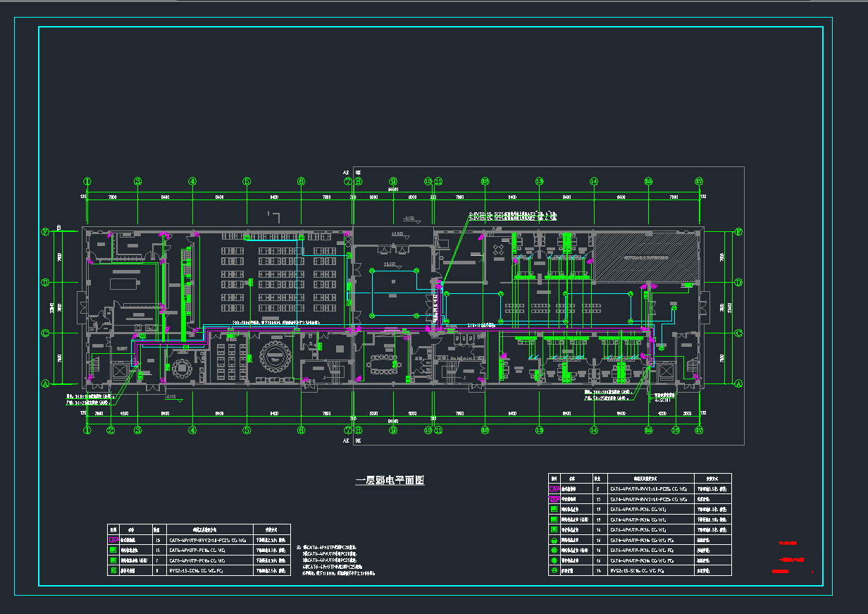This screenshot has height=614, width=868.
Task: Select the elevator symbol in the bottom-left corner
Action: (x=120, y=372)
